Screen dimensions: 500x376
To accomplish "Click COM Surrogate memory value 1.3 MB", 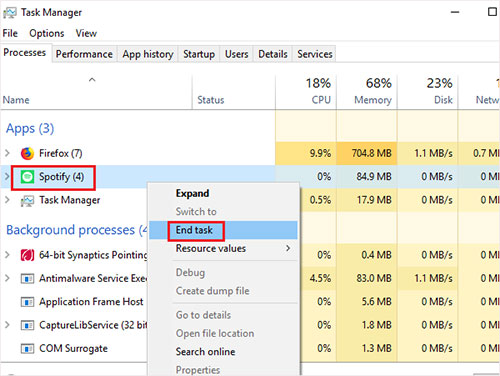I will click(376, 348).
